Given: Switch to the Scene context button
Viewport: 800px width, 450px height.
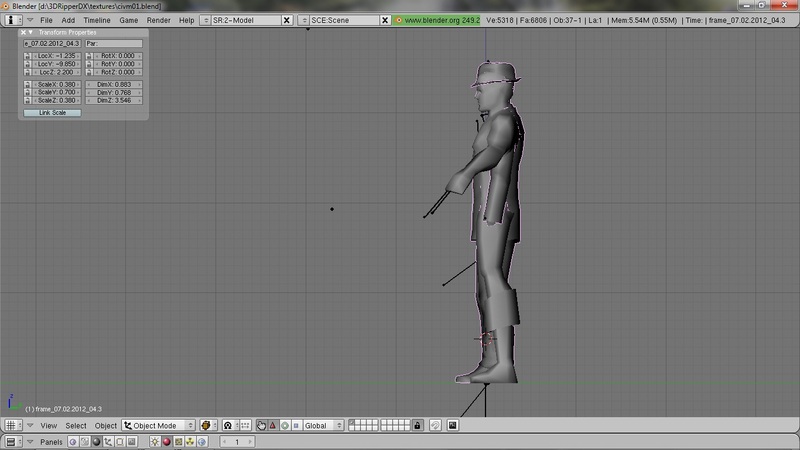Looking at the screenshot, I should pyautogui.click(x=132, y=441).
